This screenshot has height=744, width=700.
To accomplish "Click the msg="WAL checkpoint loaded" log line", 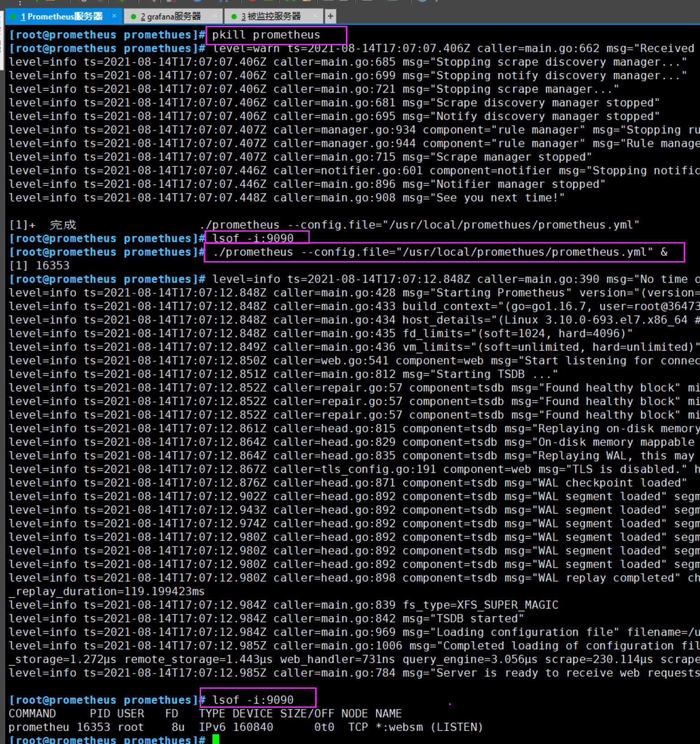I will pos(348,483).
